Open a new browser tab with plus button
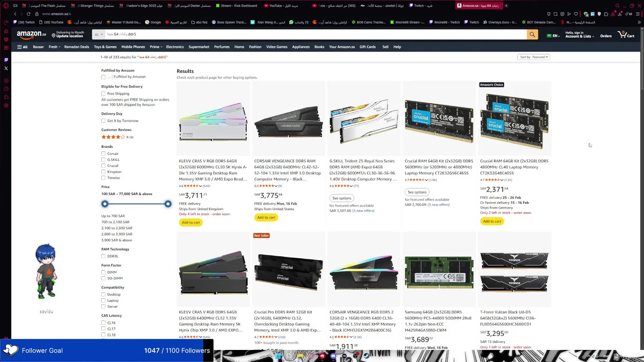This screenshot has height=362, width=644. (x=506, y=6)
